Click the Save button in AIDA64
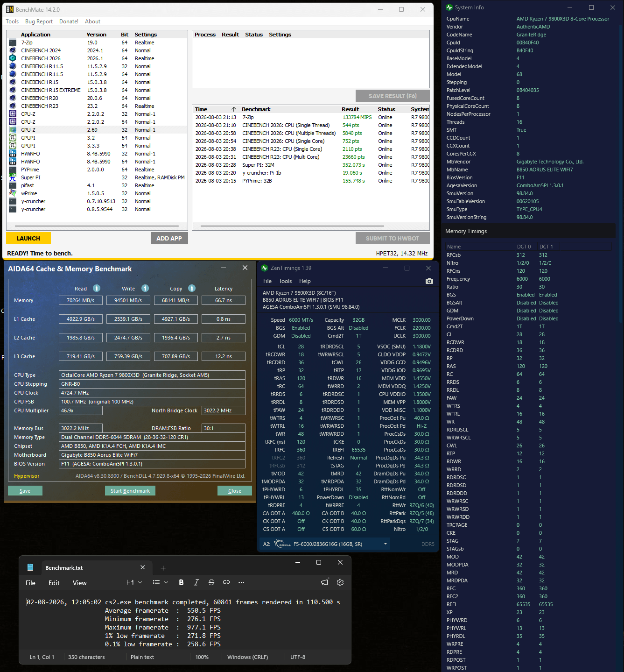Screen dimensions: 624x672 [x=25, y=491]
